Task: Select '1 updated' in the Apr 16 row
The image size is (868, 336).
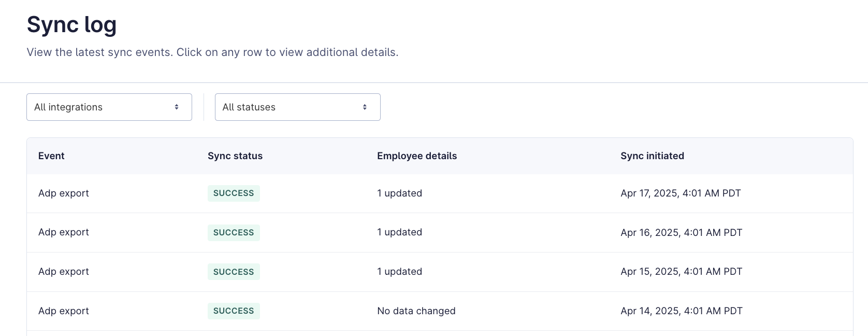Action: tap(399, 232)
